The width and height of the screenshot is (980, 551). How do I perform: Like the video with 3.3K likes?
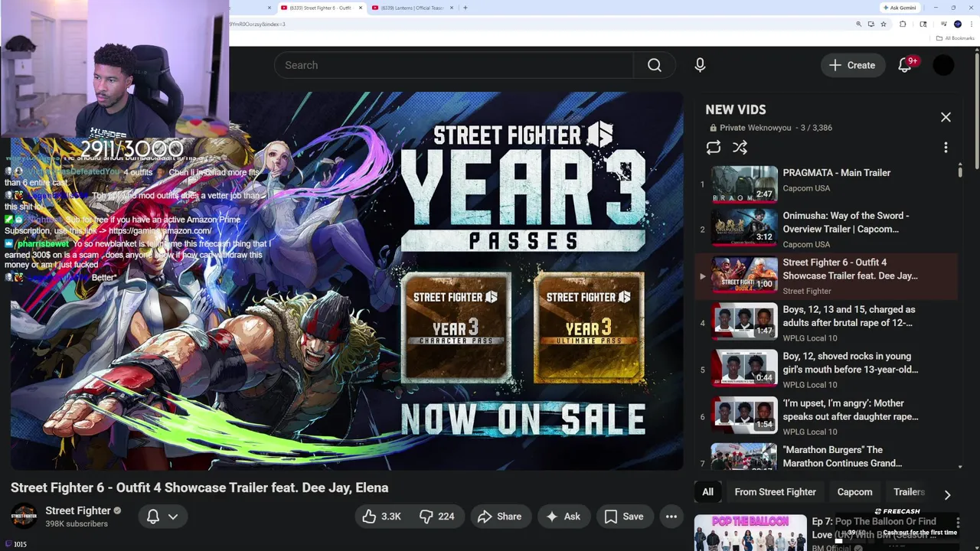(382, 517)
